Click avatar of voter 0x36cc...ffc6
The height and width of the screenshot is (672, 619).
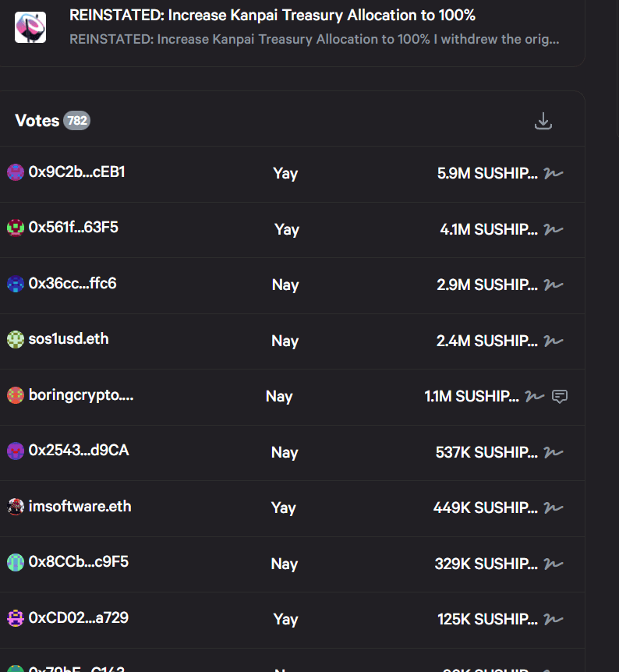coord(16,284)
